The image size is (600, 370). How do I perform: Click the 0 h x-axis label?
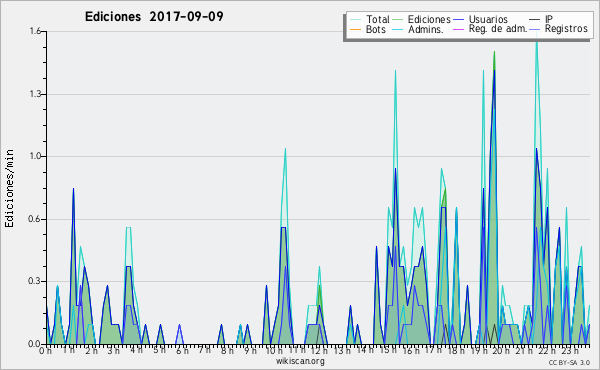click(x=46, y=351)
